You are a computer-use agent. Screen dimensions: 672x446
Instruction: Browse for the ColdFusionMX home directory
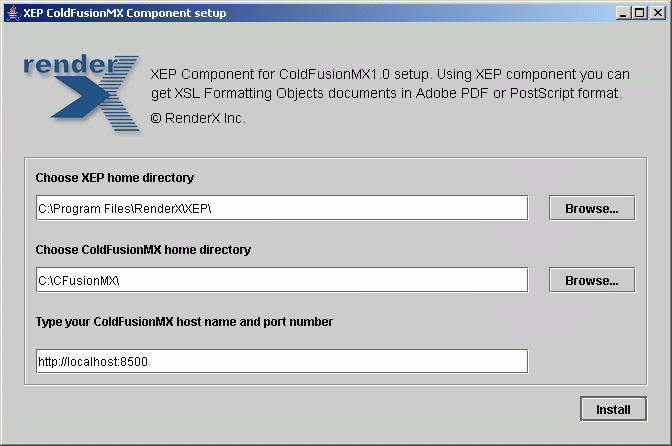[592, 280]
